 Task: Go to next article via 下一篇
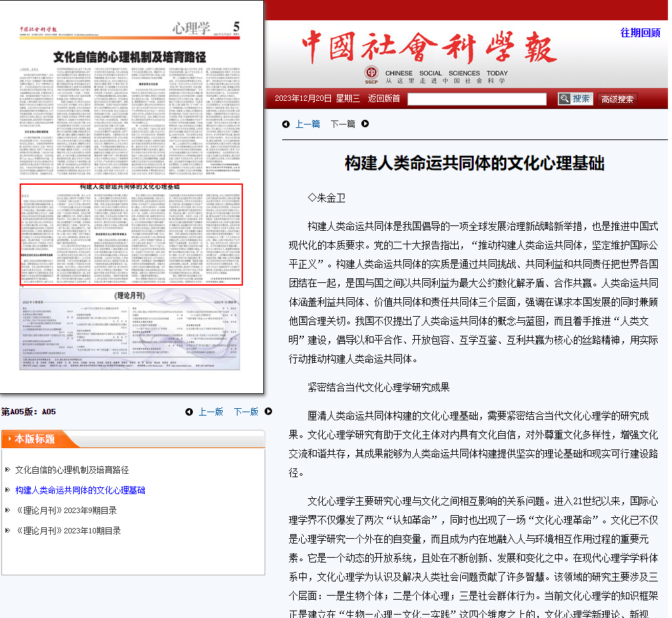342,124
